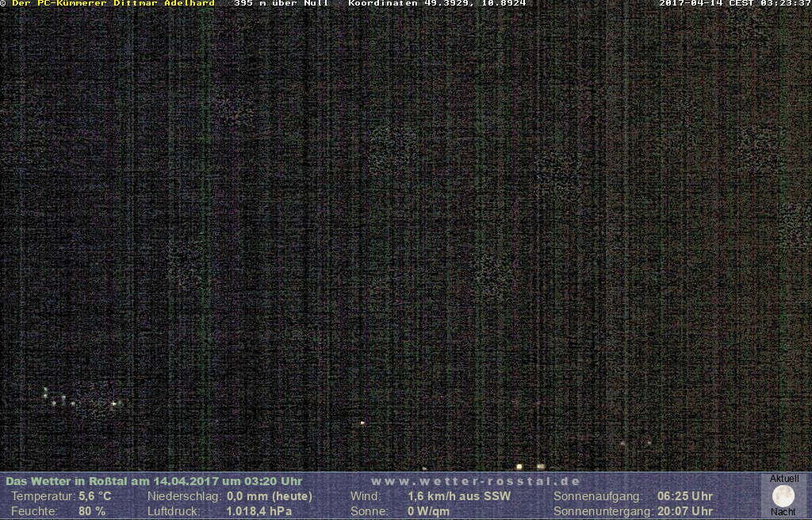
Task: Click the 'Temperatur:' label
Action: click(43, 496)
